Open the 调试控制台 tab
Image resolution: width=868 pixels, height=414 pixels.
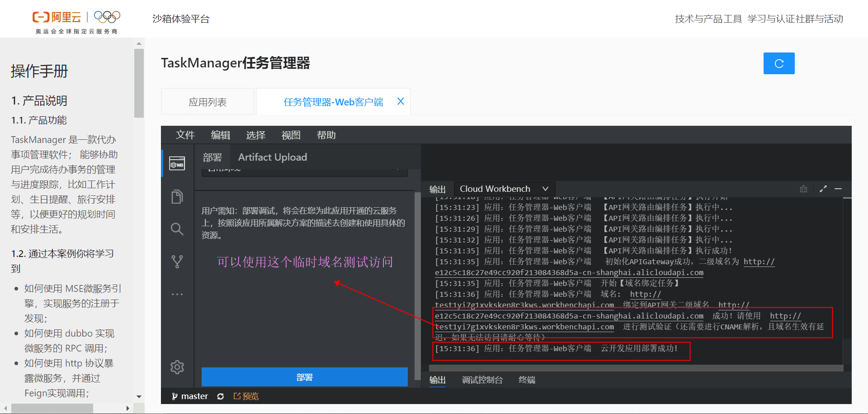[482, 380]
